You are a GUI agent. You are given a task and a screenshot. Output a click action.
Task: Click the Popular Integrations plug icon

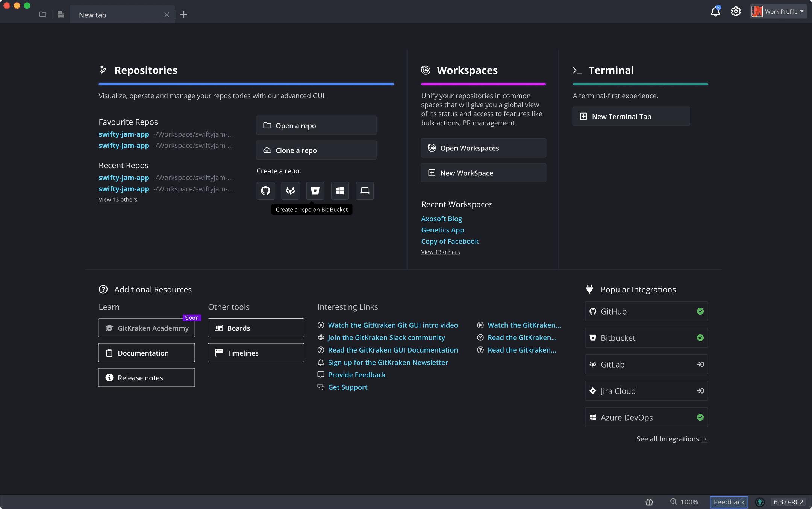point(589,289)
